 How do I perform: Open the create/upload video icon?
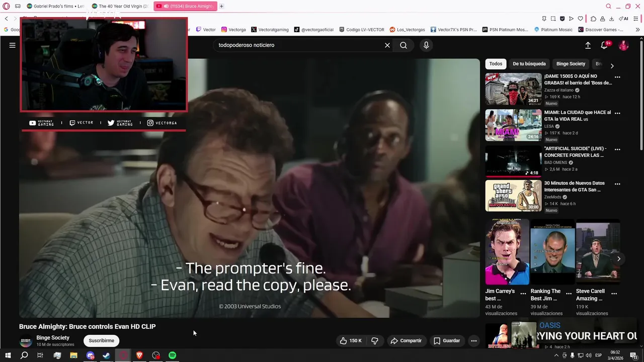588,45
